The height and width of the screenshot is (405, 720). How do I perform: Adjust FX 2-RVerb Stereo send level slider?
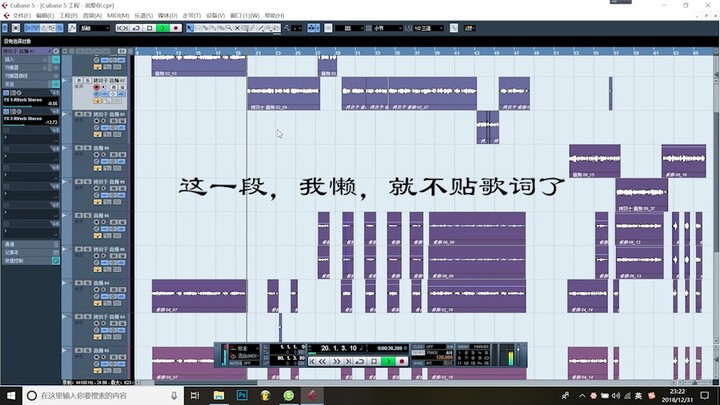(31, 125)
